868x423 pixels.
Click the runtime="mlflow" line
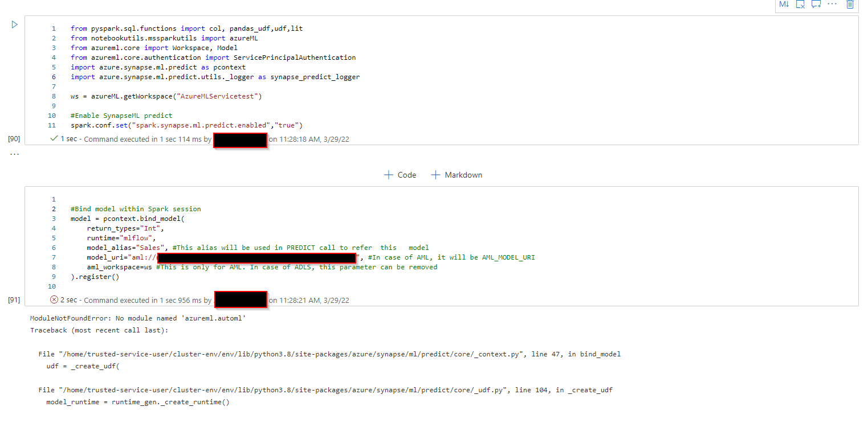coord(121,238)
